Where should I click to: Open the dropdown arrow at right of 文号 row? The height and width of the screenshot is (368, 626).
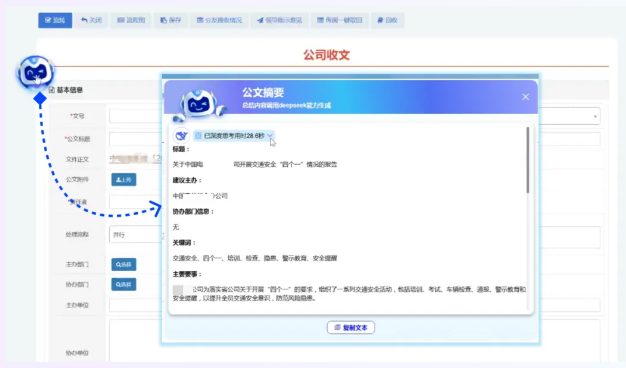tap(595, 116)
